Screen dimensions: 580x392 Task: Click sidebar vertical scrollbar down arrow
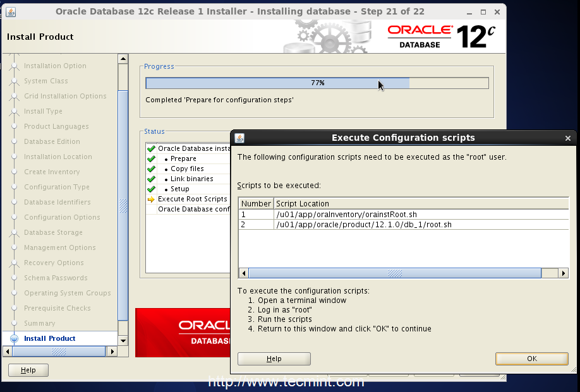(x=123, y=341)
